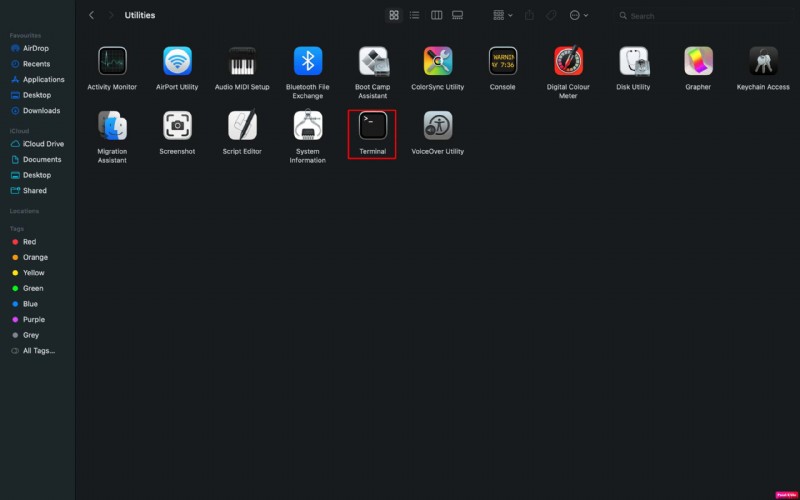Image resolution: width=800 pixels, height=500 pixels.
Task: Click the Edit Tags toolbar button
Action: (551, 15)
